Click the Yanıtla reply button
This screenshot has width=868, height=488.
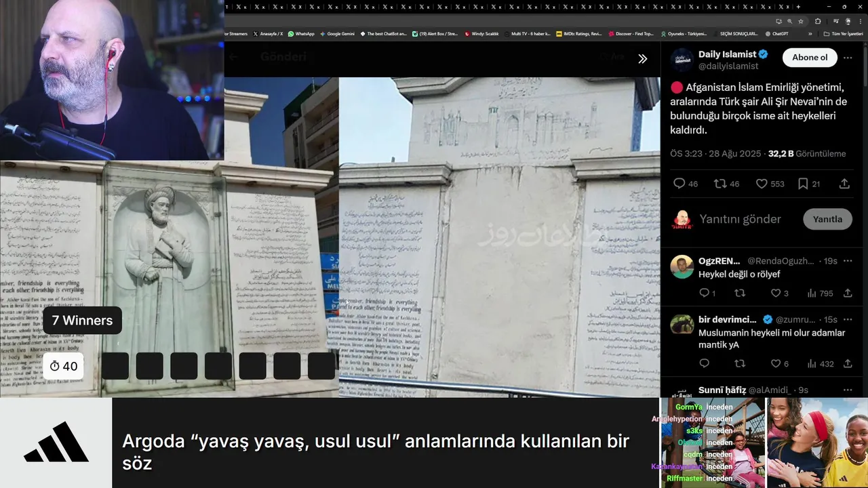coord(827,219)
